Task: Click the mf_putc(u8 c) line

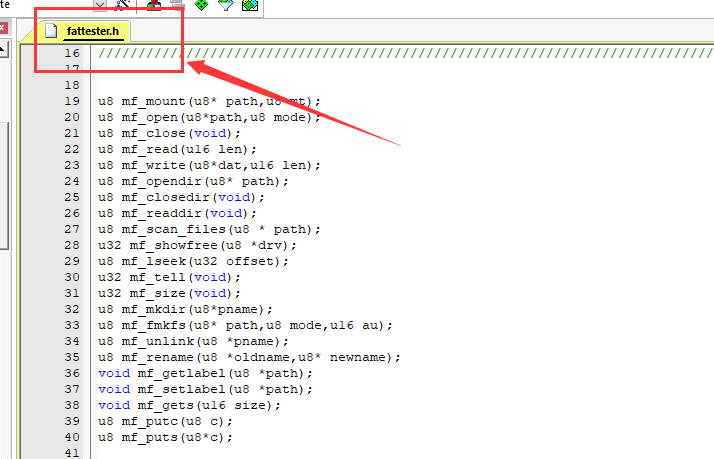Action: pyautogui.click(x=165, y=421)
